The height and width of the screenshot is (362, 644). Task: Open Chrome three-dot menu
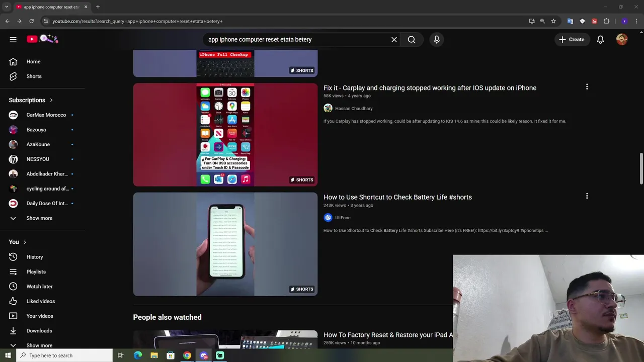[x=637, y=21]
